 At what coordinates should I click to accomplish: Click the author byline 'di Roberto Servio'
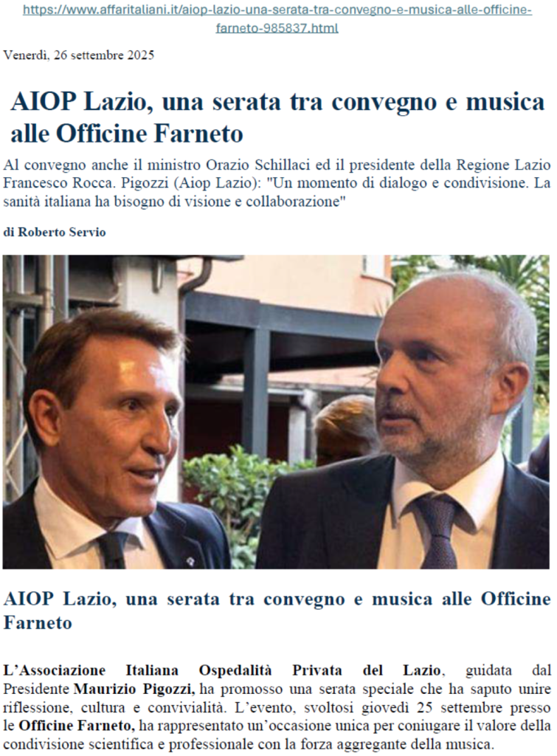[55, 233]
